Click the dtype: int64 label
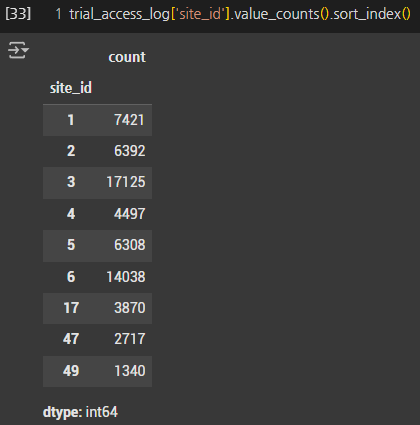This screenshot has width=420, height=425. [x=80, y=412]
